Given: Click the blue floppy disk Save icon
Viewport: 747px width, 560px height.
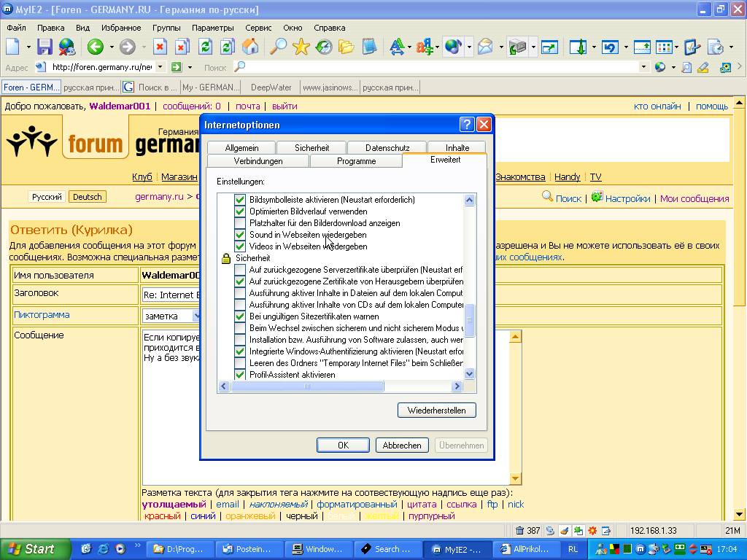Looking at the screenshot, I should [44, 47].
